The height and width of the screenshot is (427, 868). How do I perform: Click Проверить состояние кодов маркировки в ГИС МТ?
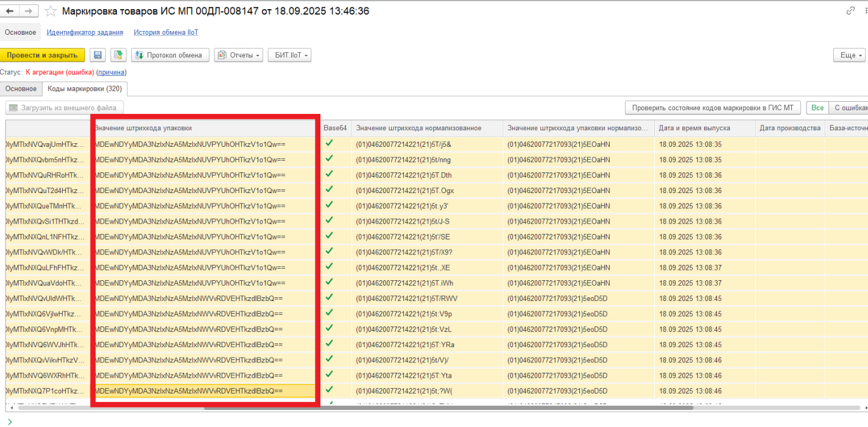click(712, 108)
